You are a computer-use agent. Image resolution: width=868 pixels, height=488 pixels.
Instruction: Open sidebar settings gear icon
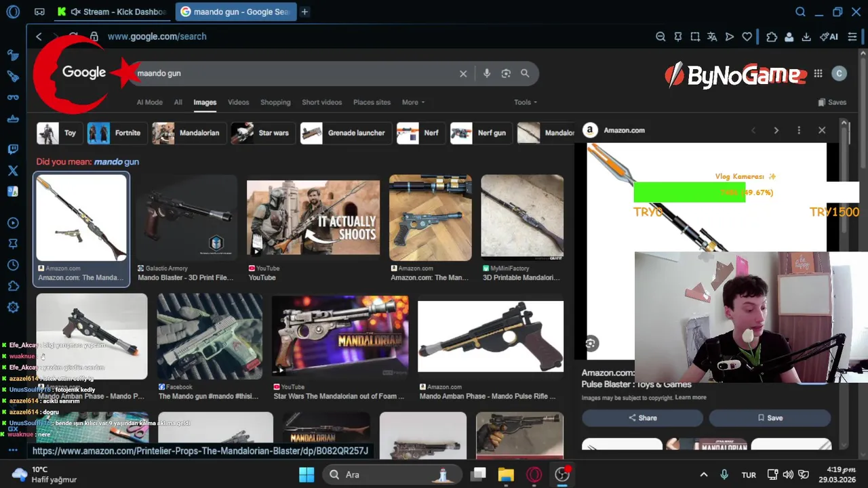13,307
